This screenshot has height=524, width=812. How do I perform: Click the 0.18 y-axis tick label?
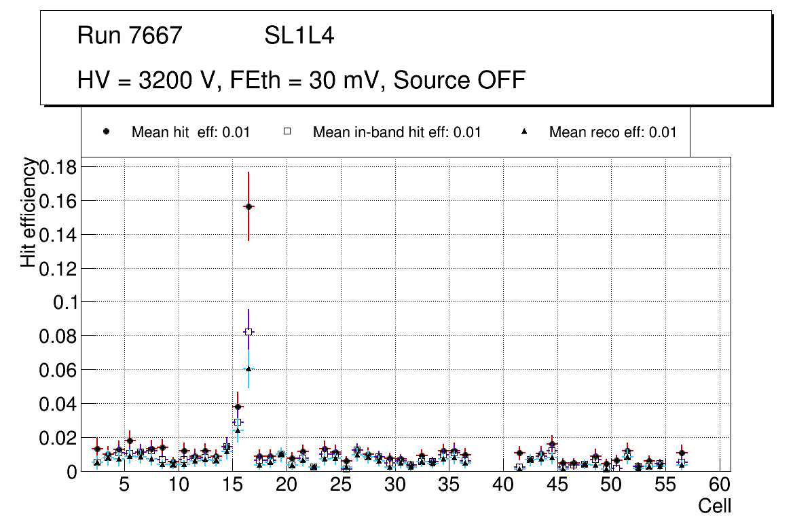(59, 167)
